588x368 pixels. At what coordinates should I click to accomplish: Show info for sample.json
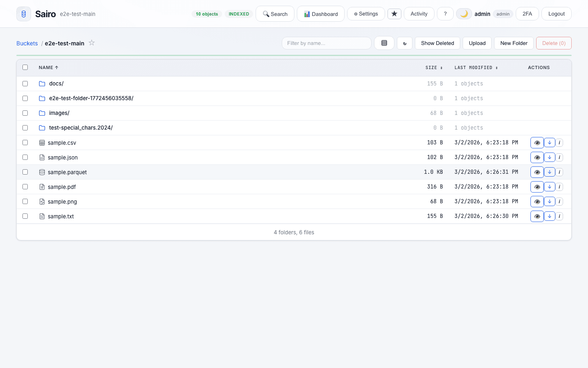tap(559, 157)
